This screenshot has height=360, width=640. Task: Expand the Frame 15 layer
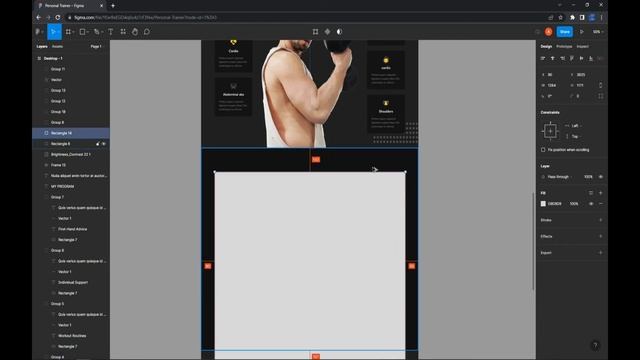click(46, 165)
